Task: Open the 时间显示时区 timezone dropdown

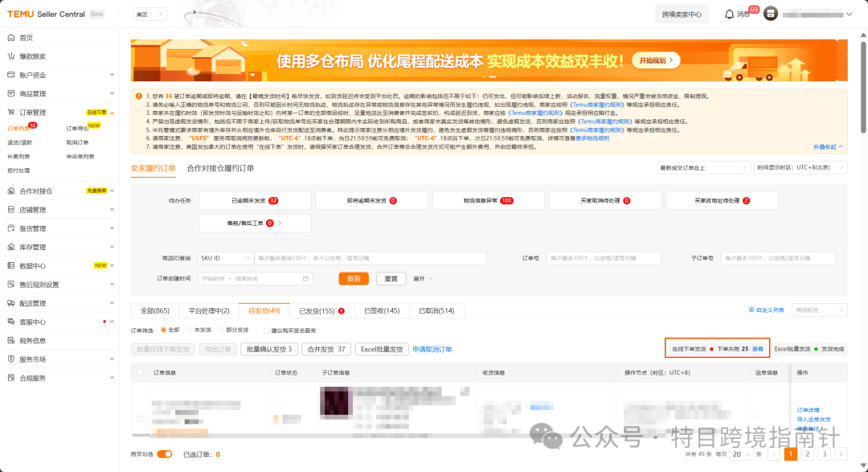Action: (800, 167)
